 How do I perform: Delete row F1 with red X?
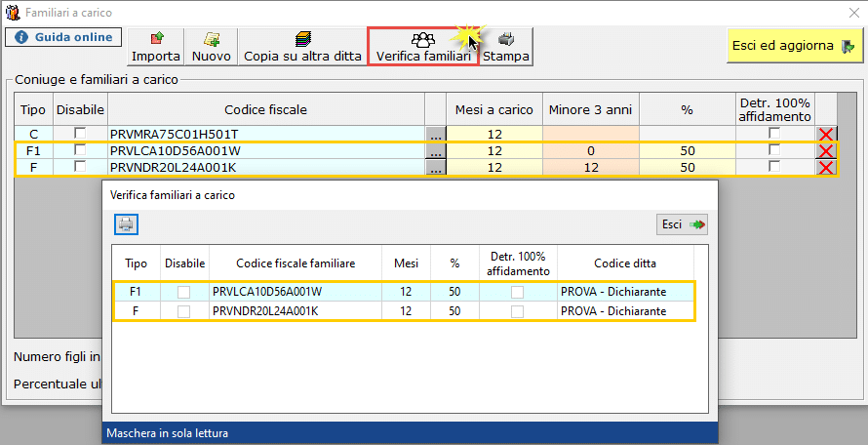tap(826, 150)
